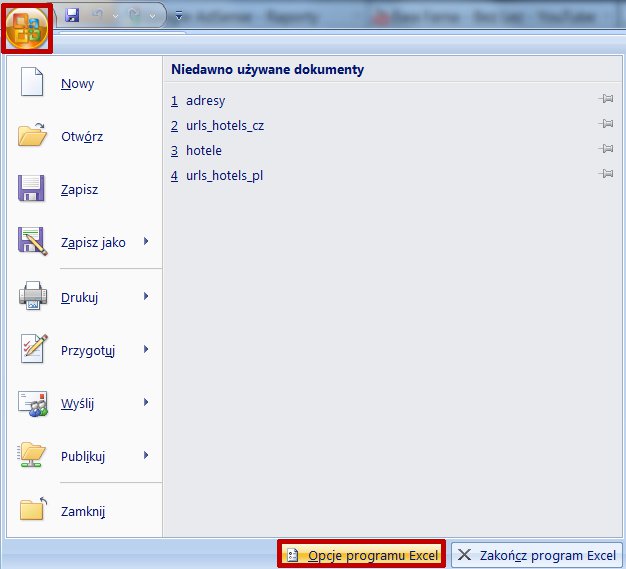Open Customize Quick Access Toolbar dropdown
Viewport: 626px width, 569px height.
[179, 16]
